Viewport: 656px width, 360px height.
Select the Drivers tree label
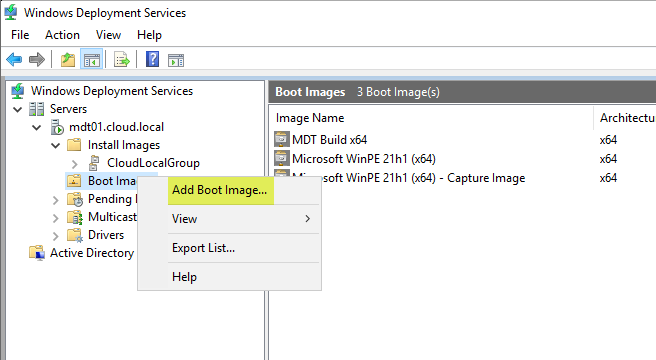106,235
